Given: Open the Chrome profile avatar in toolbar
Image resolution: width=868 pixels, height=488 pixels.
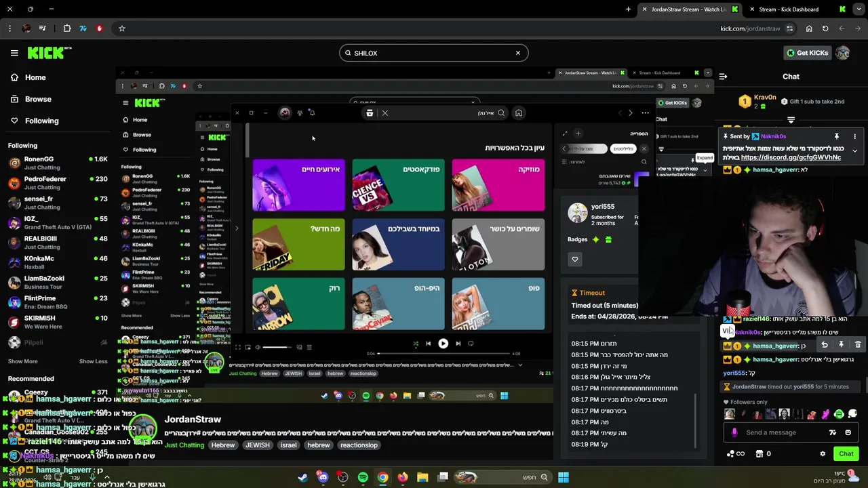Looking at the screenshot, I should tap(26, 28).
